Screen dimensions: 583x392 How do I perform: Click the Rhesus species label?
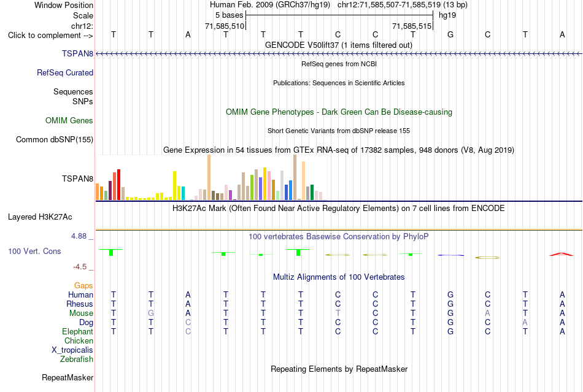click(80, 304)
